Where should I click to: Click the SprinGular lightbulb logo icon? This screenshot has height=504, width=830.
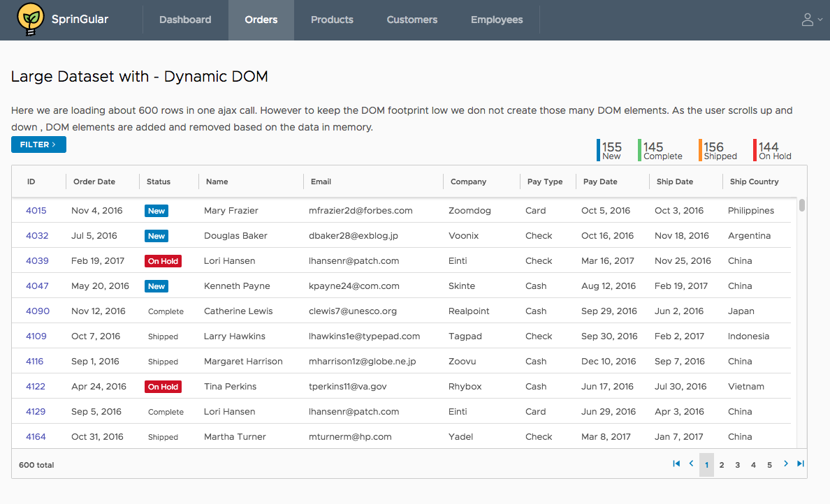pos(30,20)
